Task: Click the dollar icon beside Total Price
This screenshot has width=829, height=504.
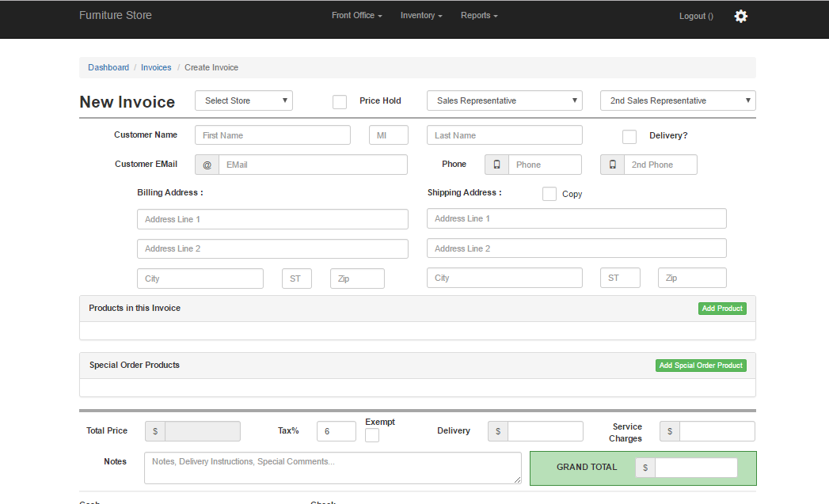Action: click(155, 431)
